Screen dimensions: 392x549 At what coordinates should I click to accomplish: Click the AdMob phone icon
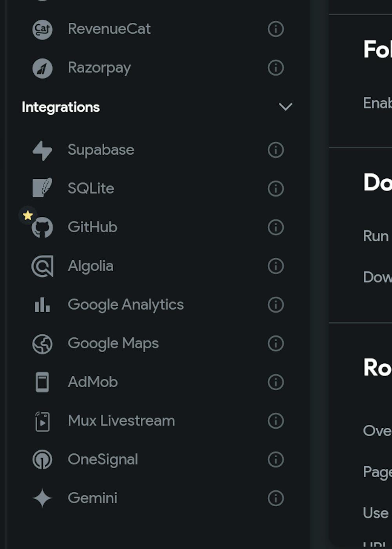coord(42,382)
